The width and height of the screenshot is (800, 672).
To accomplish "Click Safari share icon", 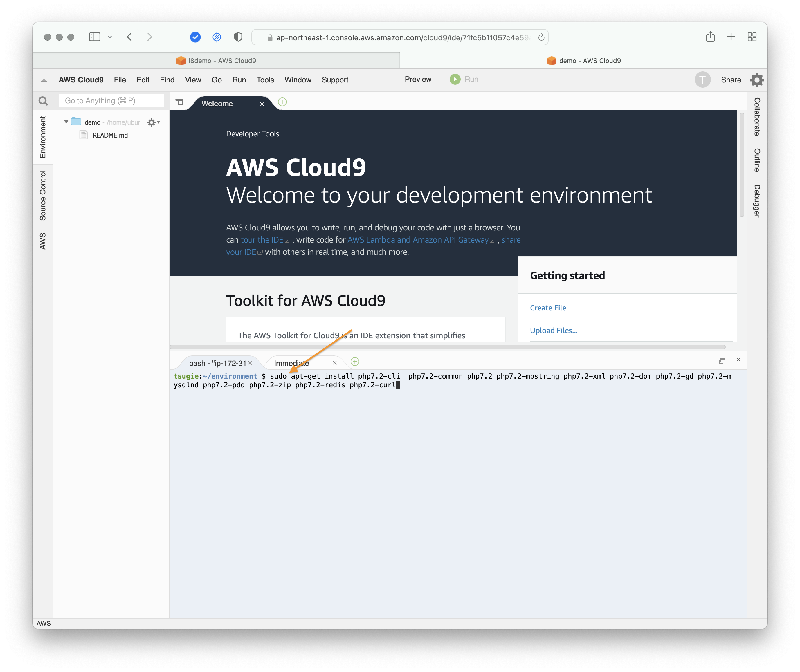I will (x=710, y=37).
